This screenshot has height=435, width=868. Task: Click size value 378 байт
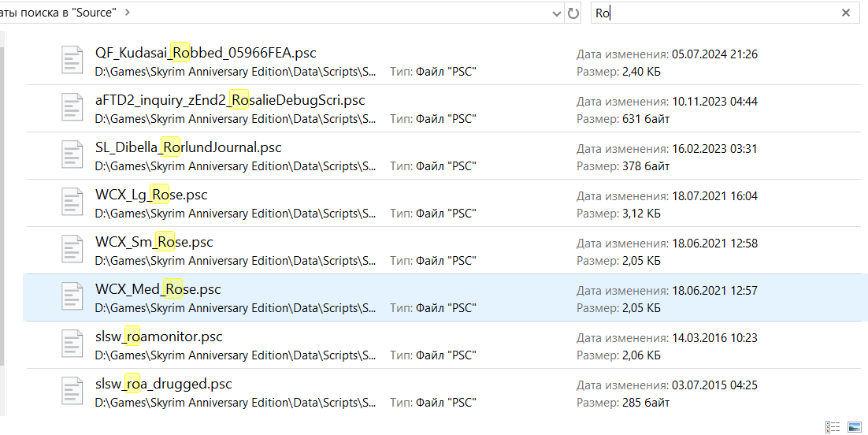coord(645,165)
